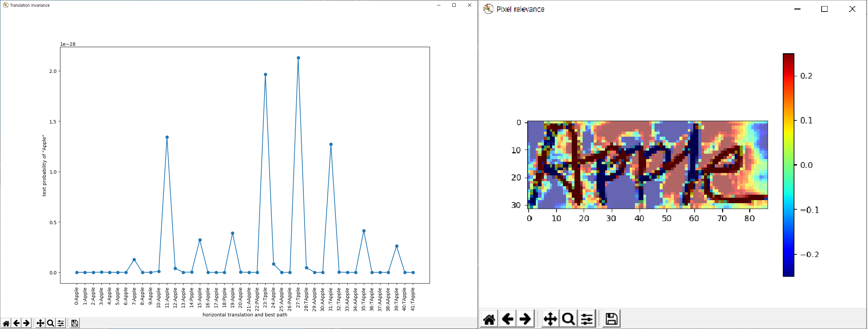Go back a view in Pixel relevance
Image resolution: width=868 pixels, height=329 pixels.
tap(507, 319)
